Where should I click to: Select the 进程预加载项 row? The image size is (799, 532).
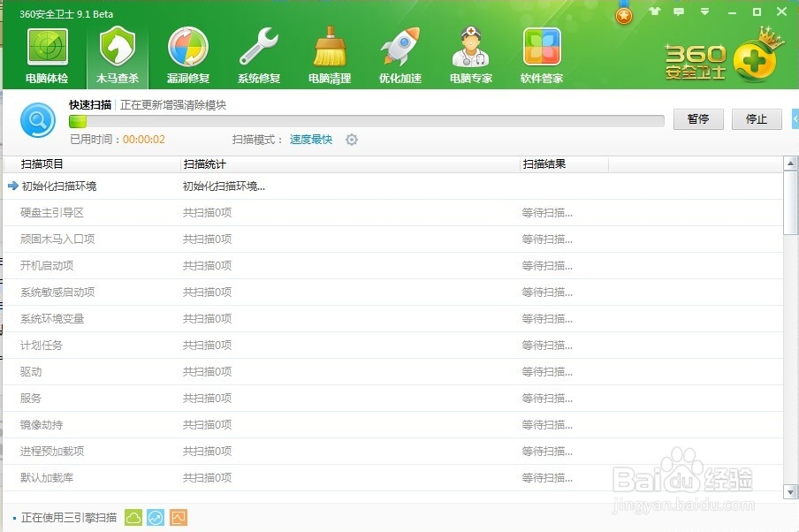393,451
